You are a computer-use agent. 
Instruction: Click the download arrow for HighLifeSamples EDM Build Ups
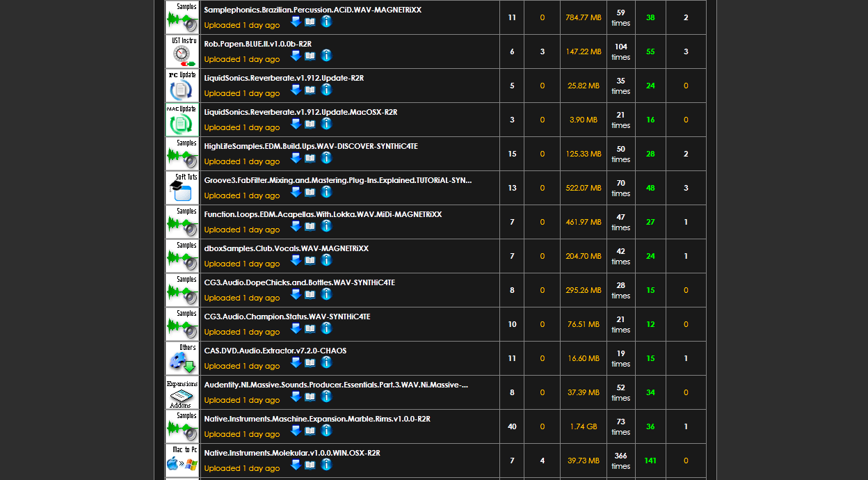[296, 158]
